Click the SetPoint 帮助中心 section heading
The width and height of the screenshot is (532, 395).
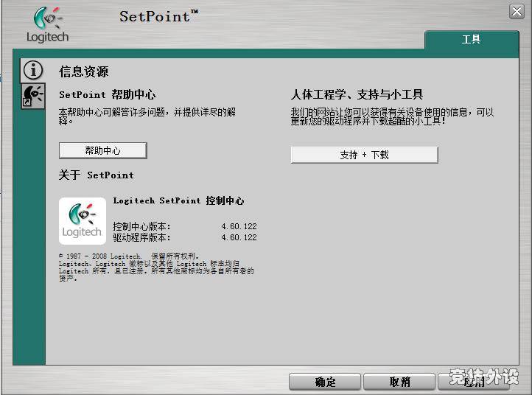(108, 95)
